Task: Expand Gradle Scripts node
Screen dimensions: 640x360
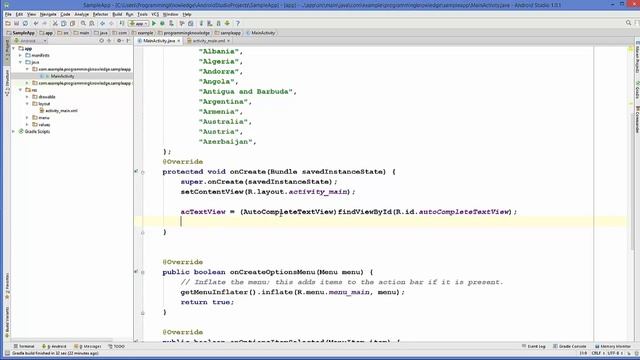Action: pos(14,131)
